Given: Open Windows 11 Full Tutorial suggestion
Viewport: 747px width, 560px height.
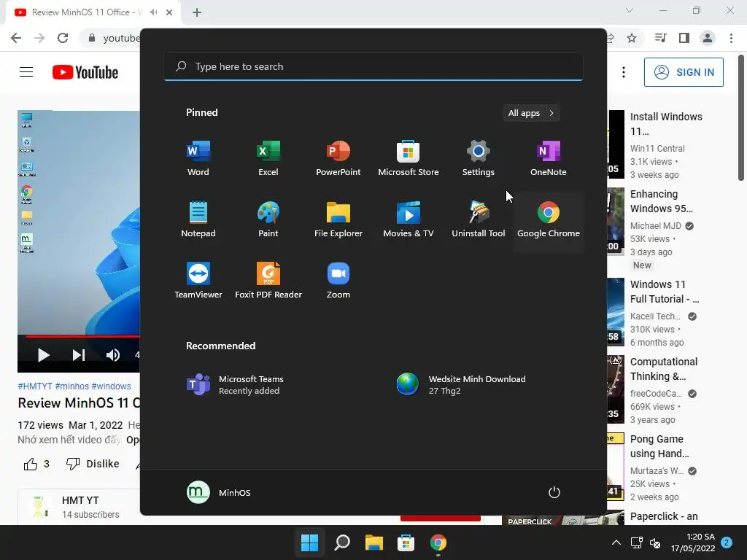Looking at the screenshot, I should pos(665,292).
